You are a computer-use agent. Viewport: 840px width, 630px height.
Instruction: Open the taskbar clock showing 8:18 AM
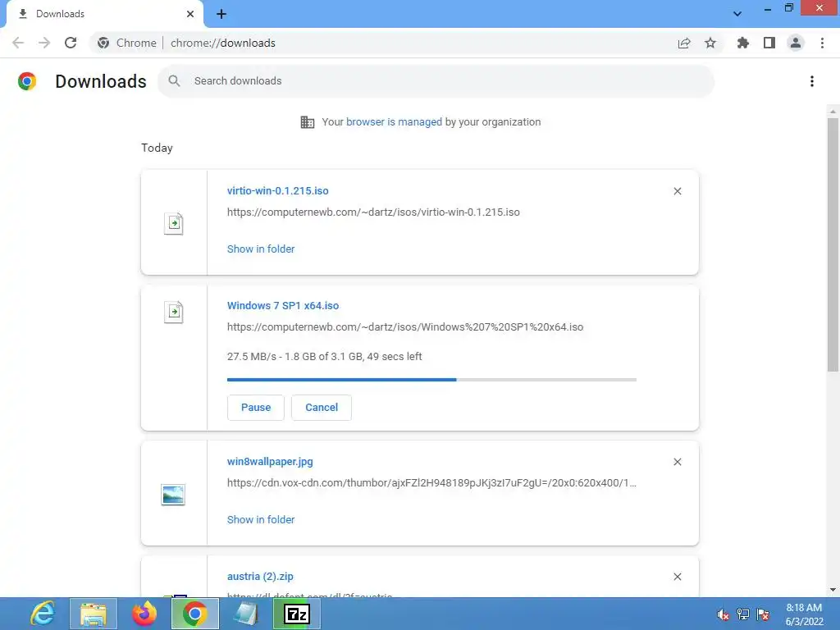pyautogui.click(x=804, y=614)
